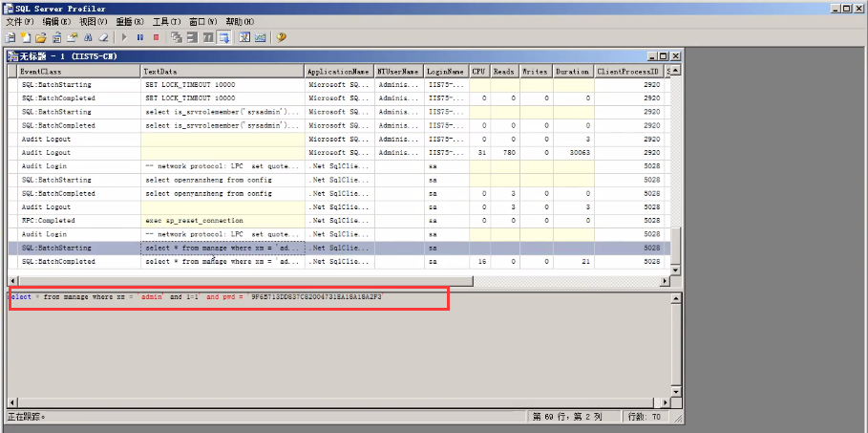Open the 文件 (File) menu
Viewport: 868px width, 433px height.
[x=19, y=21]
